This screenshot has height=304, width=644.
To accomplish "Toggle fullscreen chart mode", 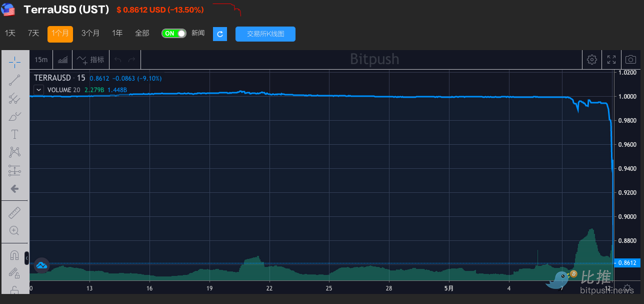I will click(x=611, y=60).
